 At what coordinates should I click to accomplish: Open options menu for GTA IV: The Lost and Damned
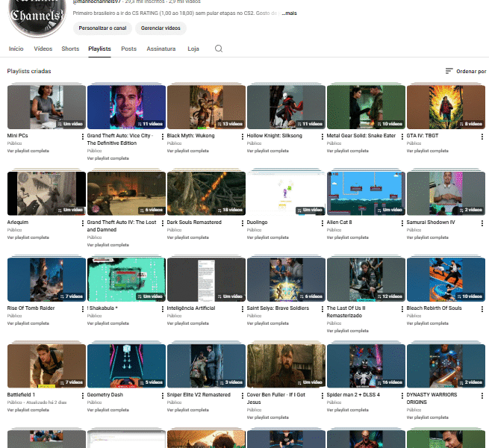pyautogui.click(x=163, y=223)
